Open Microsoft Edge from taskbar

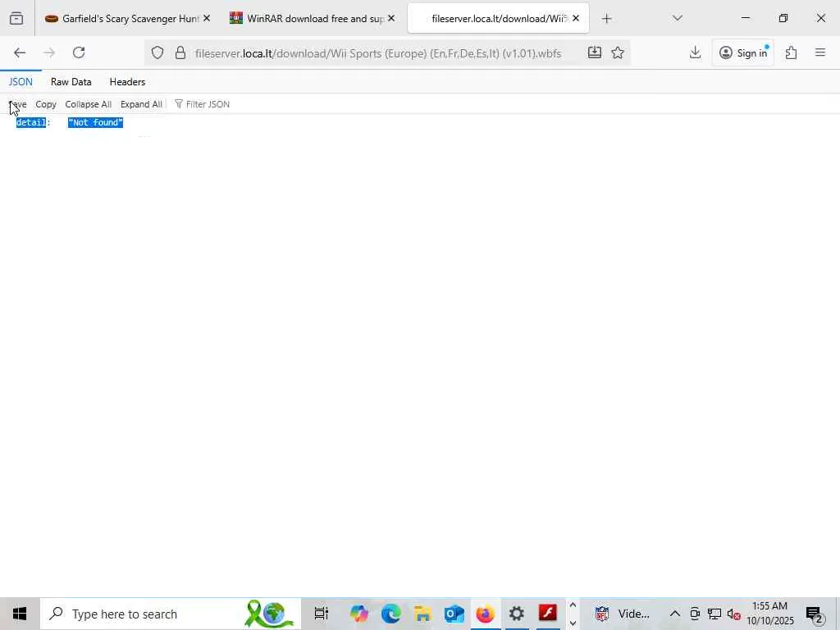pyautogui.click(x=391, y=614)
